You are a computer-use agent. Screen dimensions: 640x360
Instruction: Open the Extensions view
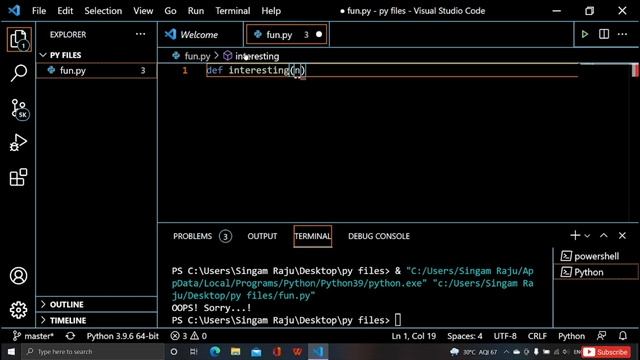click(x=18, y=177)
